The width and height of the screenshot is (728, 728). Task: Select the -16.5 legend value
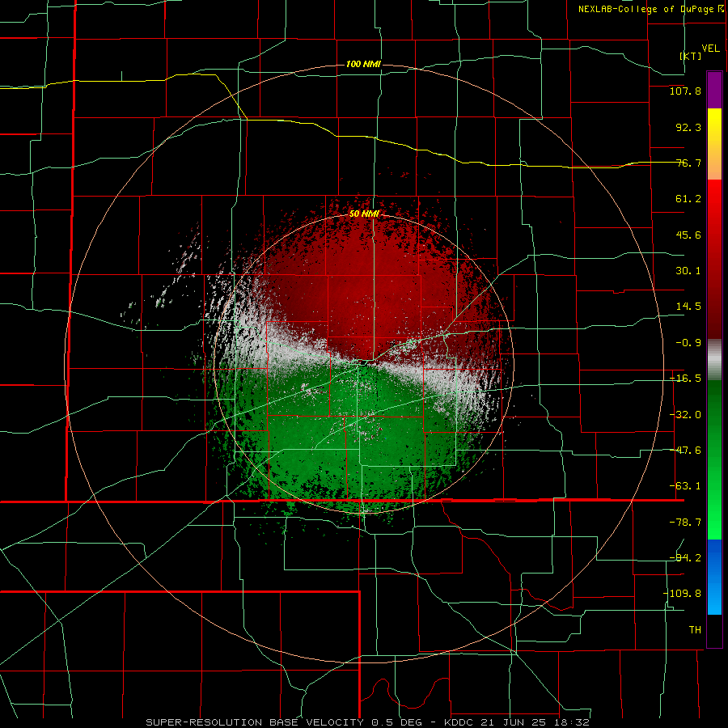tap(685, 379)
